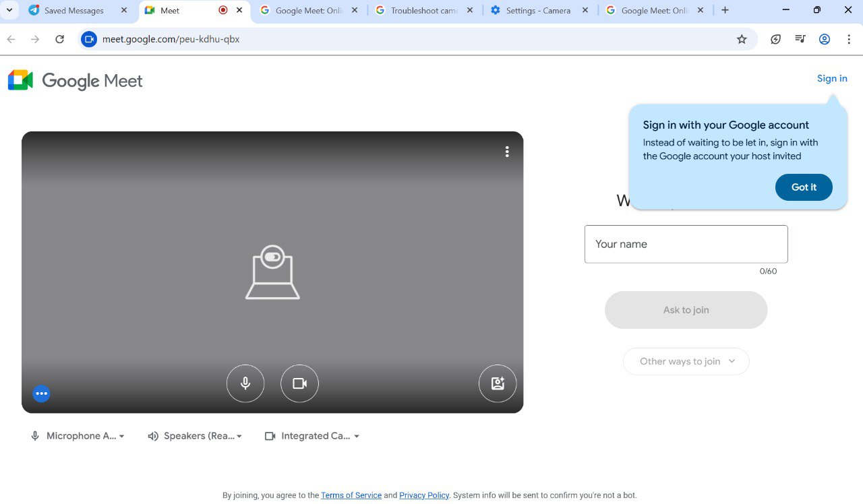Close the Troubleshoot camera tab

pyautogui.click(x=469, y=10)
